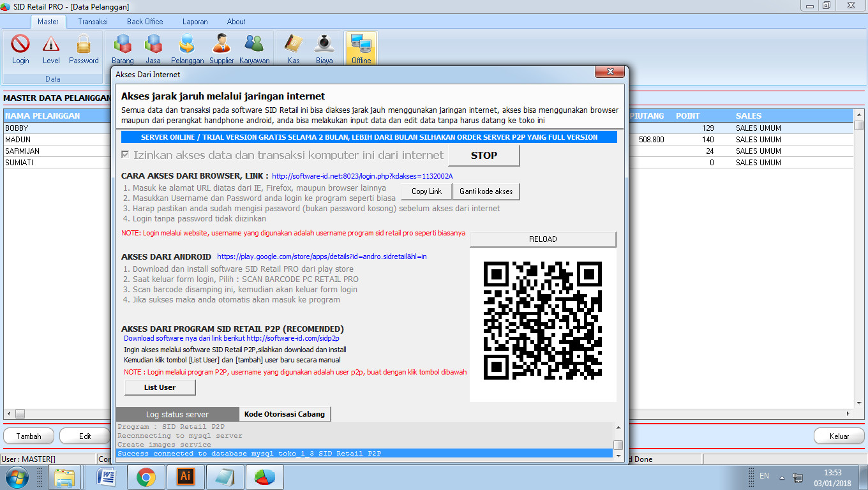Open File Explorer from taskbar
This screenshot has height=490, width=868.
coord(66,477)
